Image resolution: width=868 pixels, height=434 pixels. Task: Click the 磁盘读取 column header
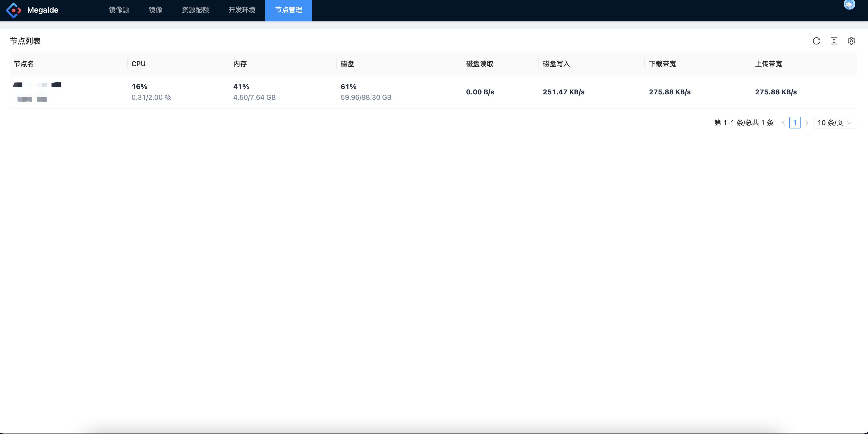[479, 64]
